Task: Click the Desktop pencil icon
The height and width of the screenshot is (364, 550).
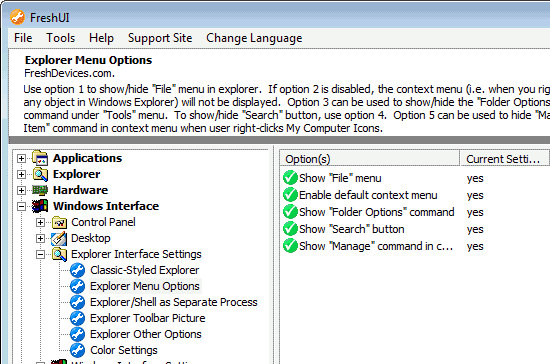Action: (59, 238)
